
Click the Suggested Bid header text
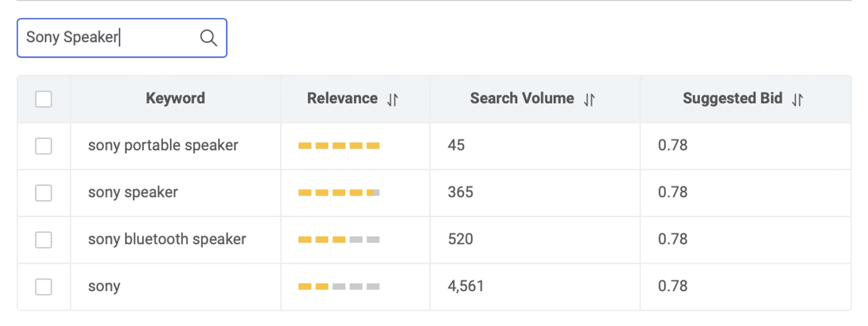pos(732,98)
